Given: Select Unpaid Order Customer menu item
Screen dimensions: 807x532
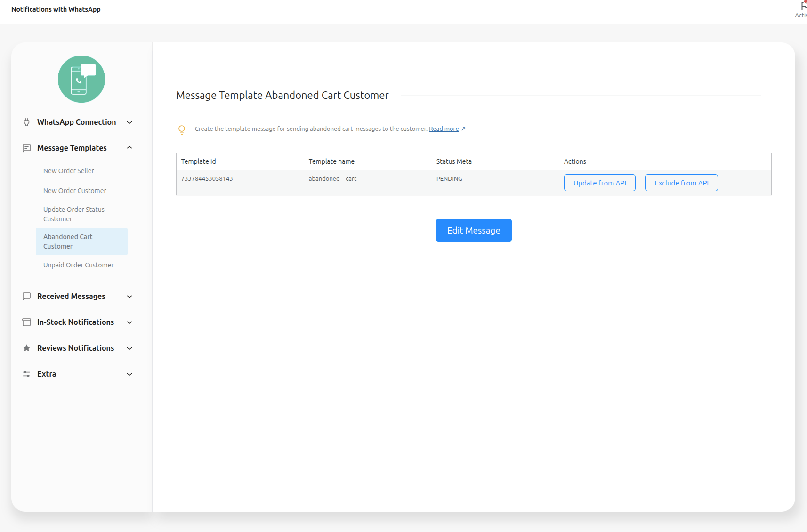Looking at the screenshot, I should point(79,265).
